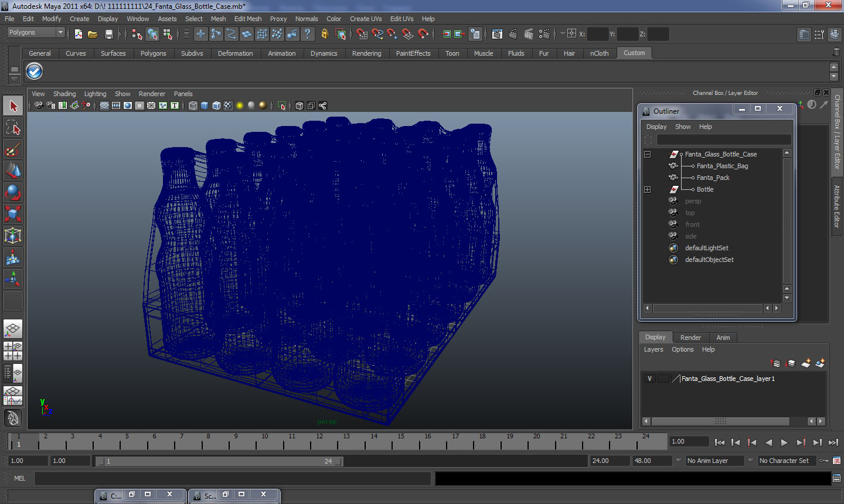This screenshot has width=844, height=504.
Task: Toggle use all lights yellow sphere
Action: point(240,105)
